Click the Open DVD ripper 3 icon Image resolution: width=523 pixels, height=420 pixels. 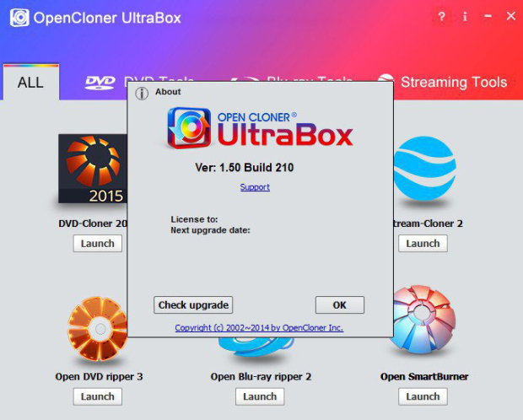[97, 329]
